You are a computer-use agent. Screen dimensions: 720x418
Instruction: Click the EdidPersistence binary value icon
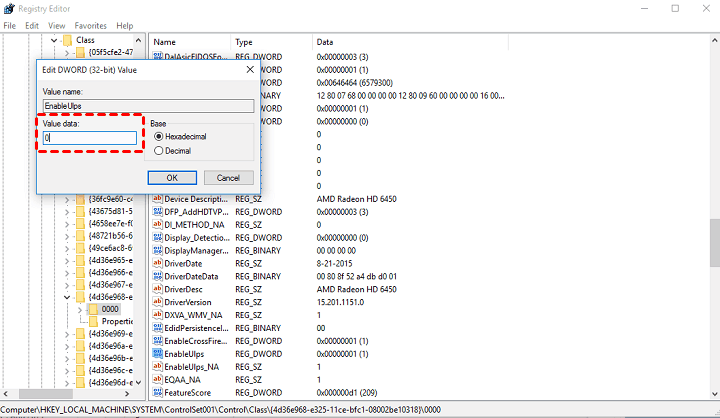coord(158,328)
